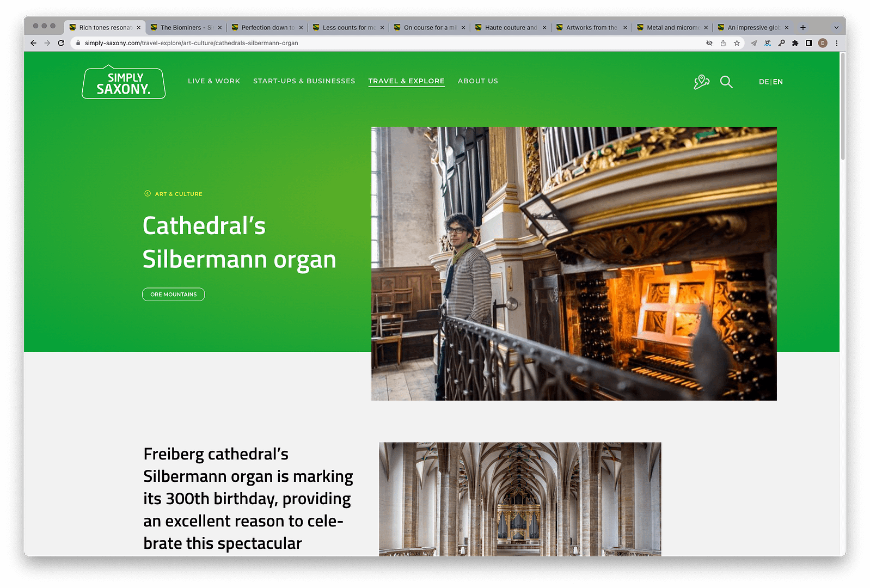Open Start-ups & Businesses menu

pyautogui.click(x=304, y=81)
